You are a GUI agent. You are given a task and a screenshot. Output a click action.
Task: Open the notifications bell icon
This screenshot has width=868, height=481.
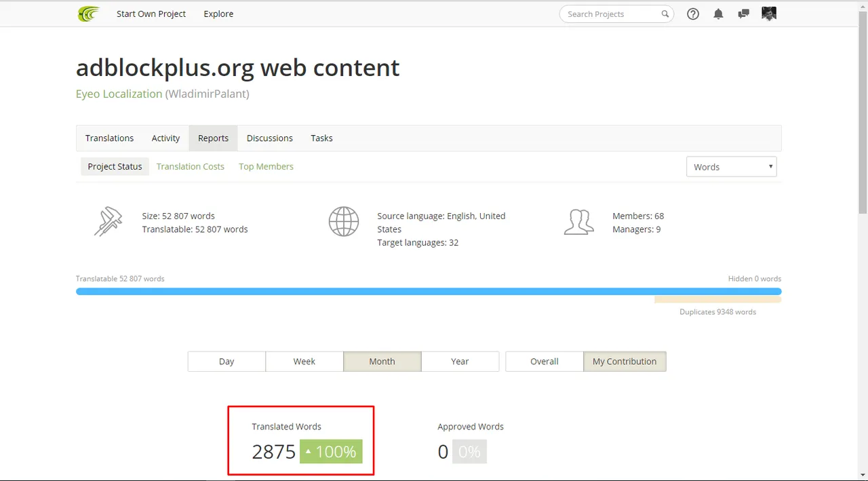[718, 14]
